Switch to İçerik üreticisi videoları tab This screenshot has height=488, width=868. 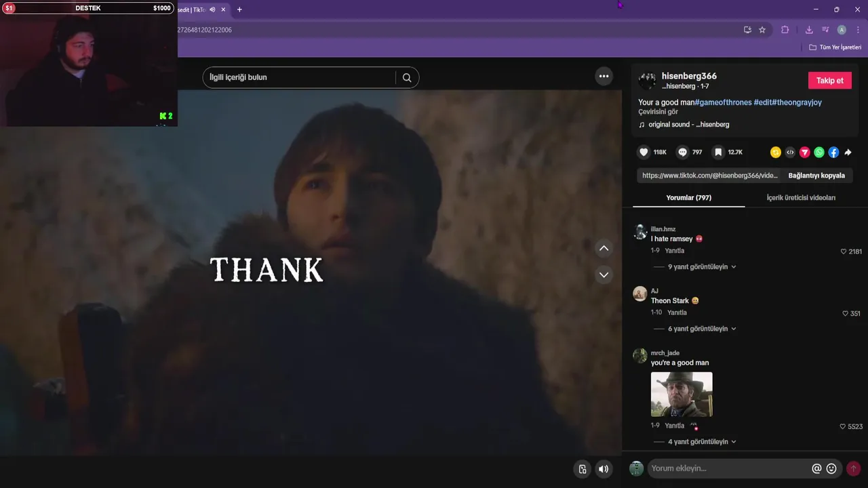pos(801,198)
